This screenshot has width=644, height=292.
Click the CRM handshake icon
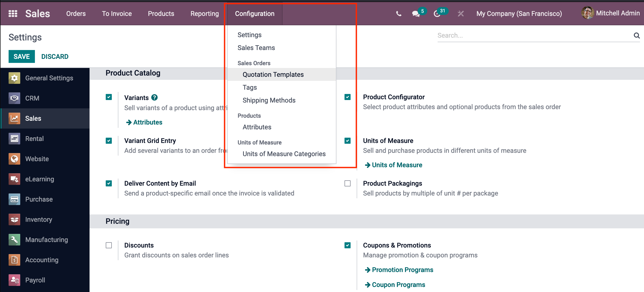[14, 98]
